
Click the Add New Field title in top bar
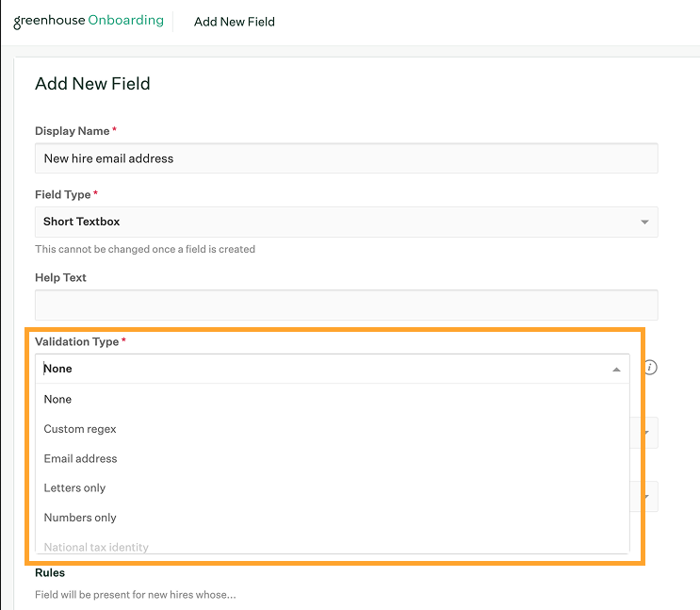pyautogui.click(x=235, y=22)
